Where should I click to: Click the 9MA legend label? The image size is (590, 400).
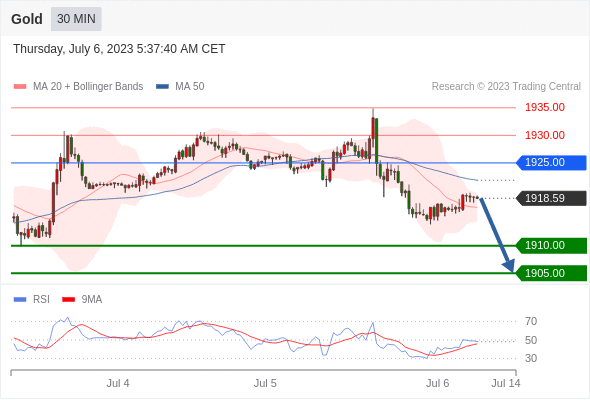point(92,300)
